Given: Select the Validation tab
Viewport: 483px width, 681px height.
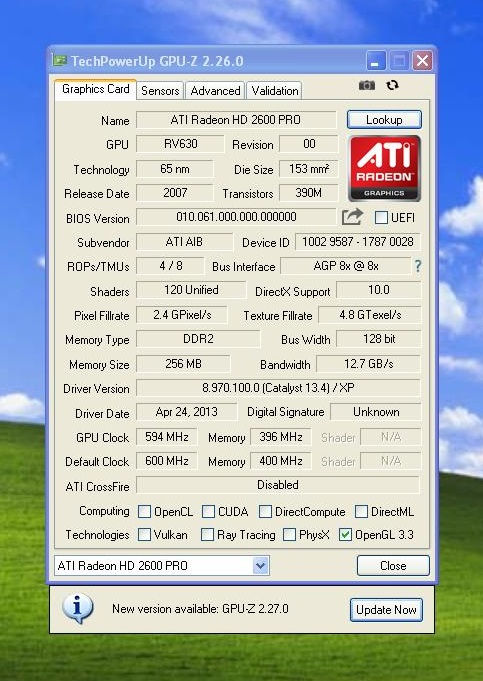Looking at the screenshot, I should (275, 91).
